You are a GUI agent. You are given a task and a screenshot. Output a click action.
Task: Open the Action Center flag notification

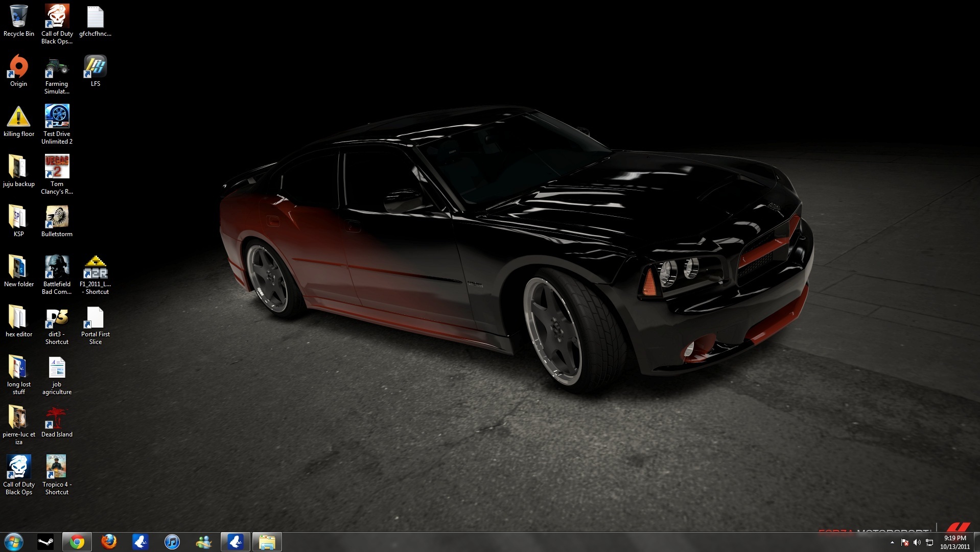(x=905, y=542)
